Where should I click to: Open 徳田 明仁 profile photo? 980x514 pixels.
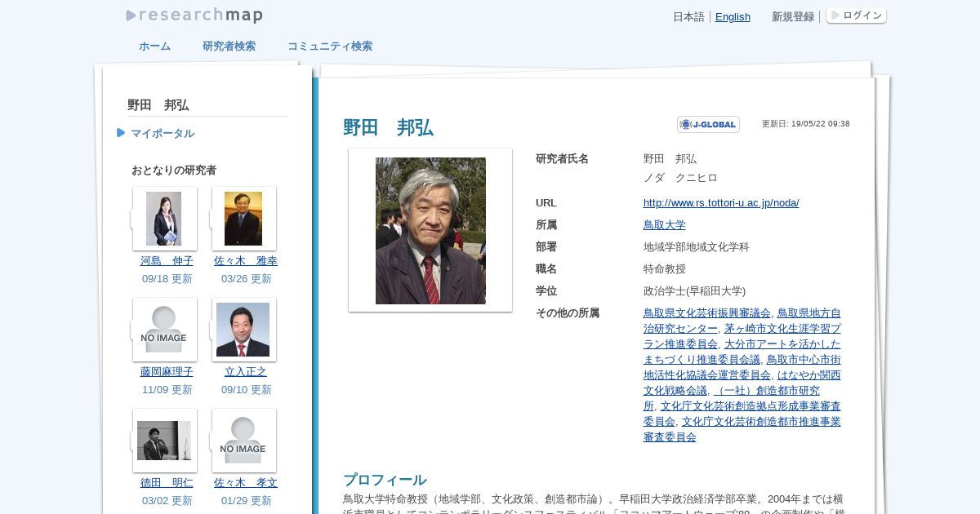coord(163,441)
